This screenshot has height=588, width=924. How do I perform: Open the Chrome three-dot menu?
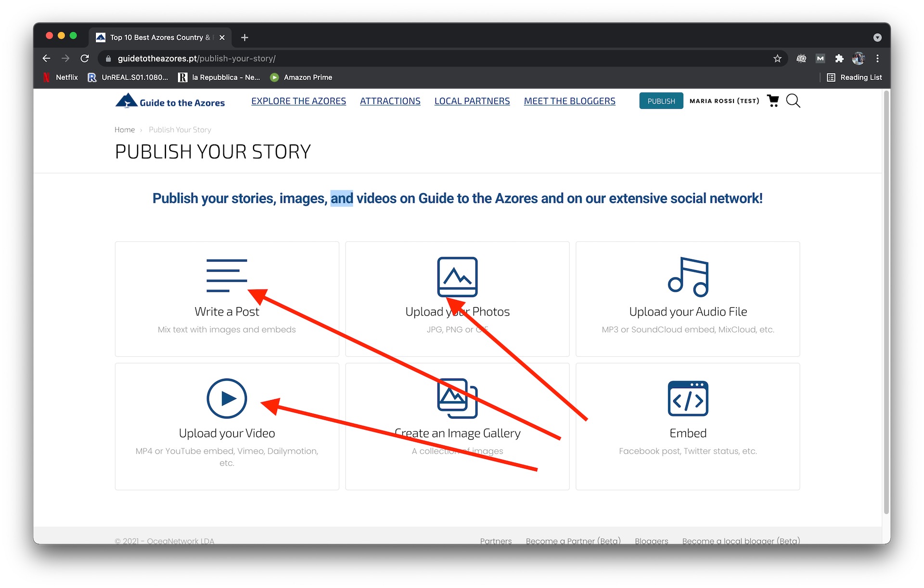click(x=877, y=58)
